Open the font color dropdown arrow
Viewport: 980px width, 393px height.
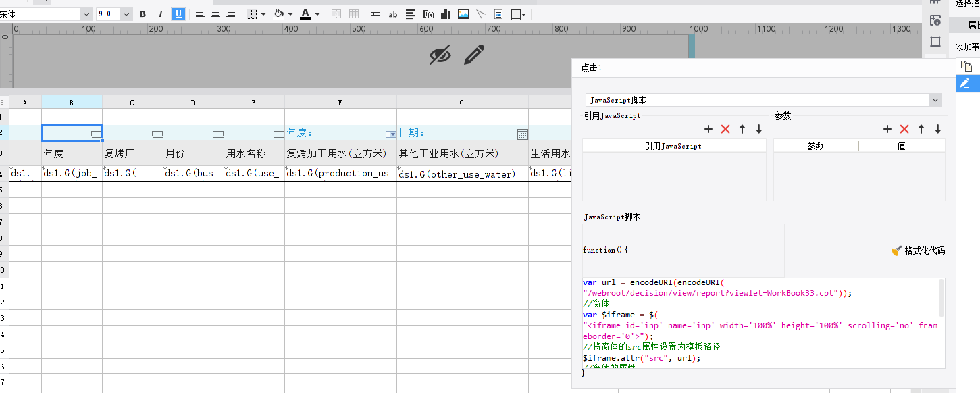click(317, 14)
